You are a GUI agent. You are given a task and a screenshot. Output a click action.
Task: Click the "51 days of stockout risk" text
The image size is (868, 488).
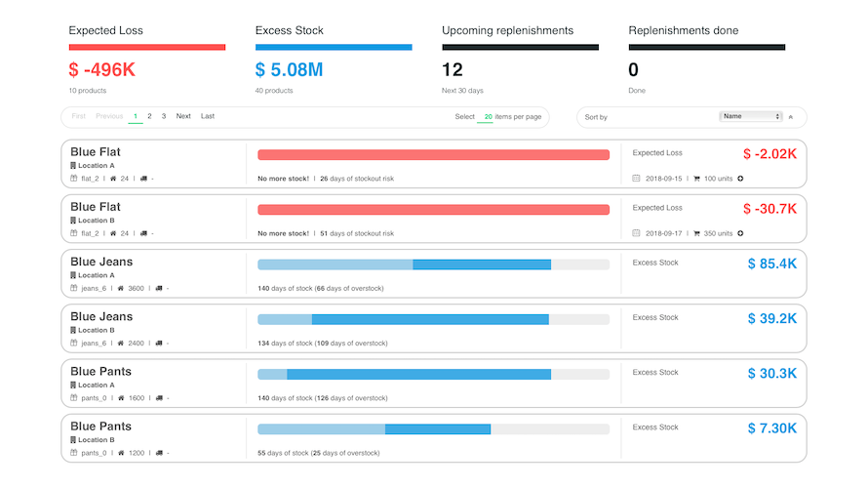tap(357, 233)
